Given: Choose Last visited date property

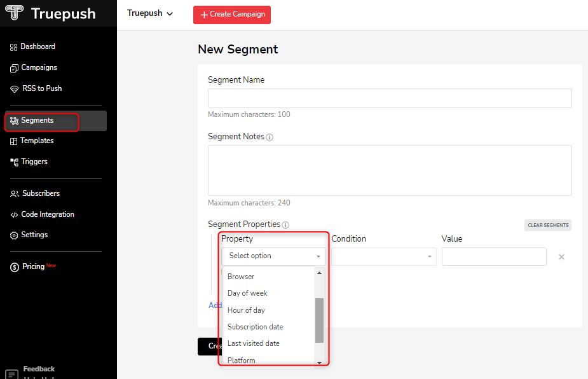Looking at the screenshot, I should (254, 343).
